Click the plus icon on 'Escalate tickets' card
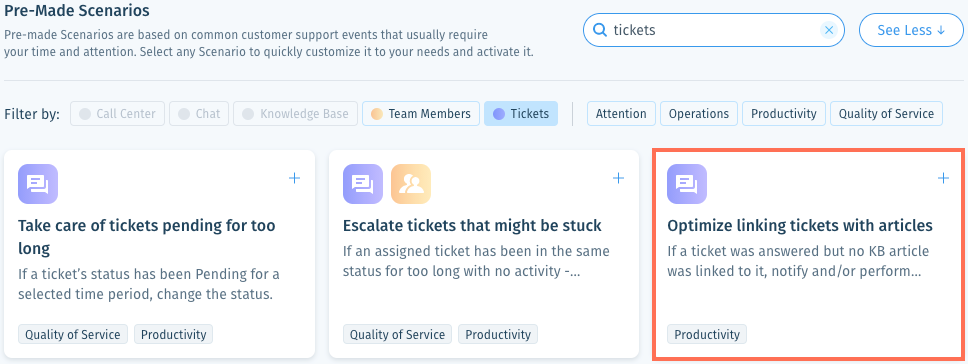Screen dimensions: 968x364 point(618,178)
